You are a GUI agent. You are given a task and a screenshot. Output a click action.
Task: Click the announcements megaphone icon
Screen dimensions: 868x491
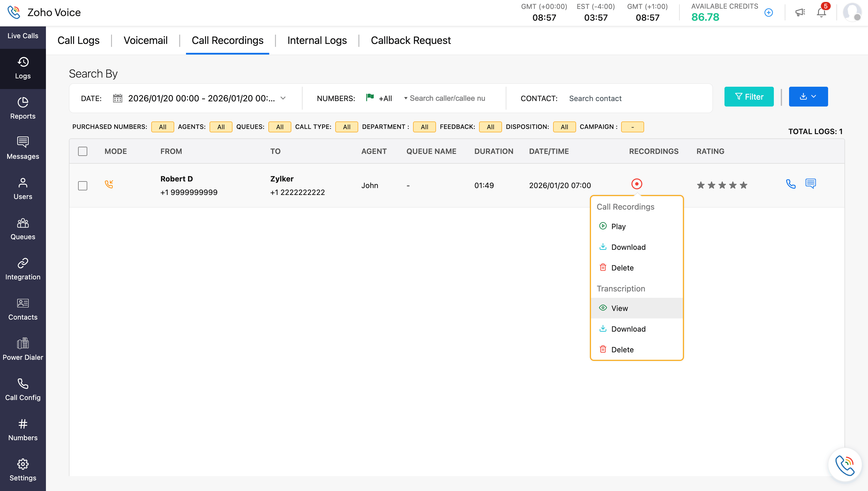[x=800, y=12]
